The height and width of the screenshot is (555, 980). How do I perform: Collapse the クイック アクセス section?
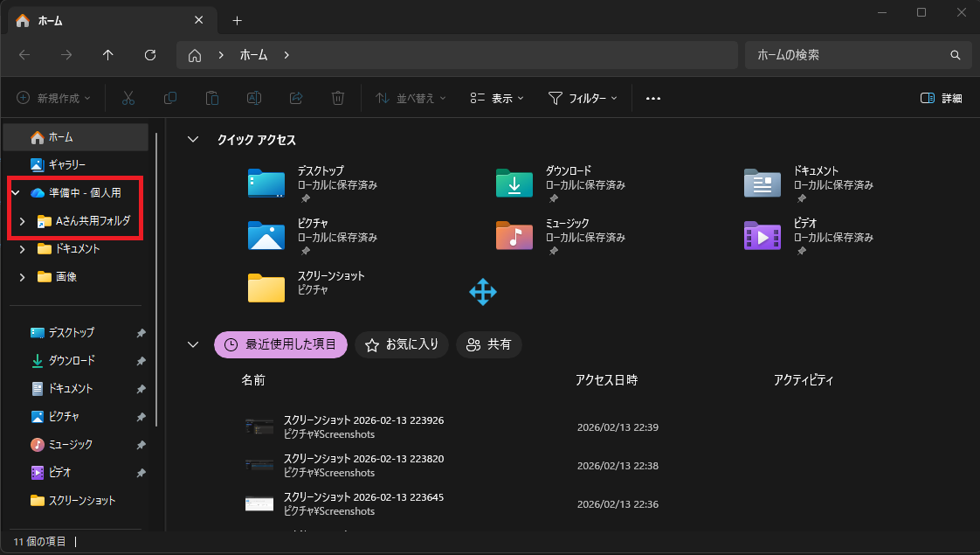click(x=193, y=140)
